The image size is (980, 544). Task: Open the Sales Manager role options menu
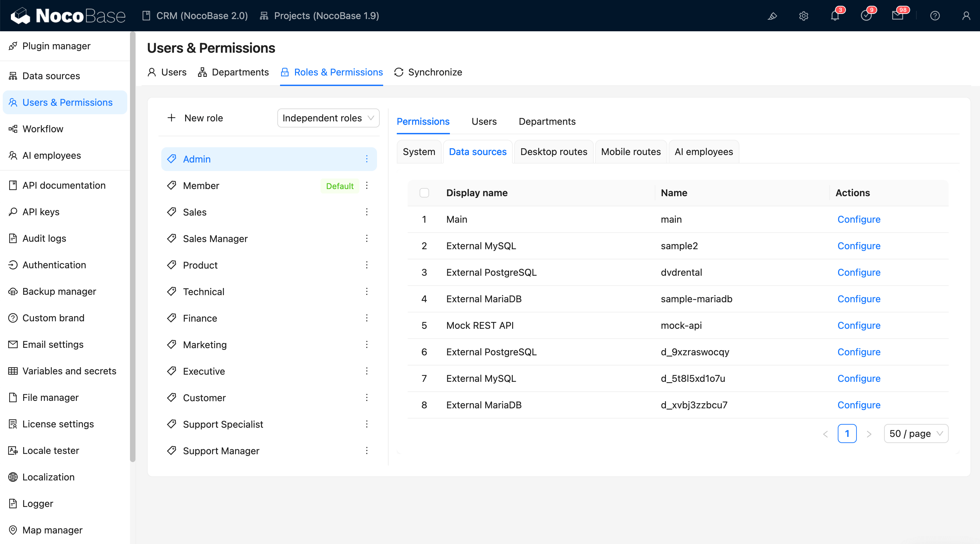tap(367, 238)
